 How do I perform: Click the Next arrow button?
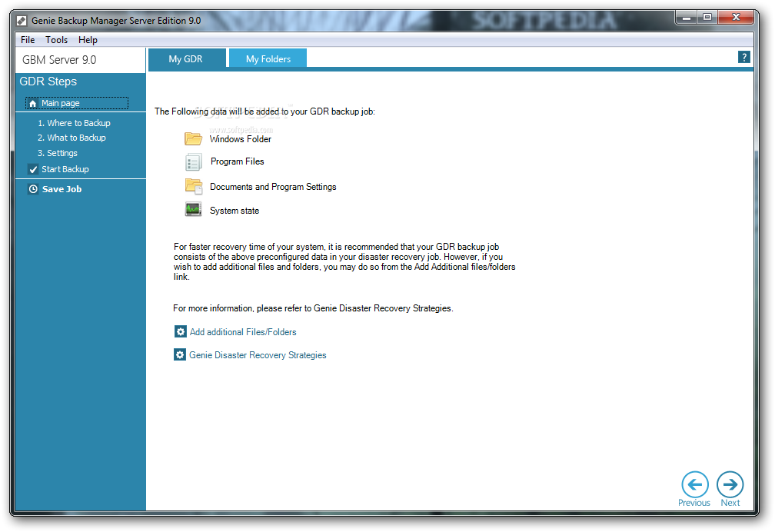pyautogui.click(x=730, y=484)
